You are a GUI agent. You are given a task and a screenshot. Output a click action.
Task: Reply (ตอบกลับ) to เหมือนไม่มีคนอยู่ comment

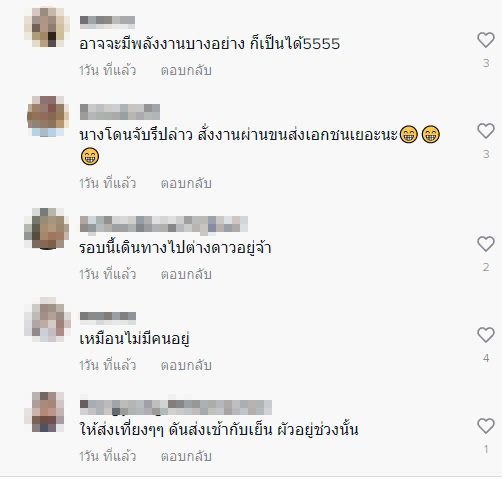tap(186, 365)
